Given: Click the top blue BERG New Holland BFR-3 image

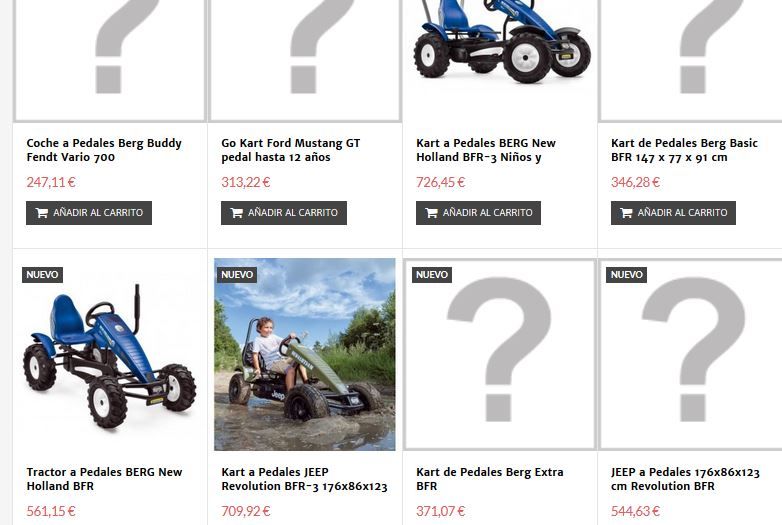Looking at the screenshot, I should (x=500, y=42).
